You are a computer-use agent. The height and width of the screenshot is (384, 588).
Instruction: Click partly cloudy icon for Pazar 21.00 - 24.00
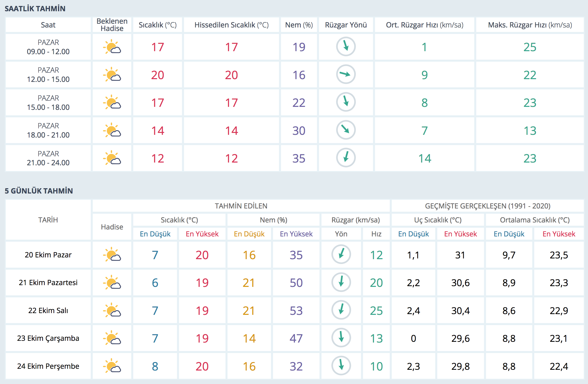(x=112, y=158)
